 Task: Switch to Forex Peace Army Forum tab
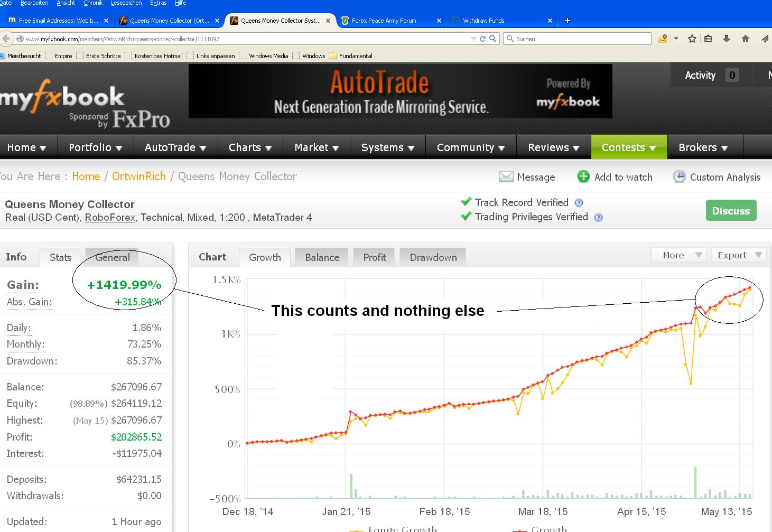(x=391, y=21)
